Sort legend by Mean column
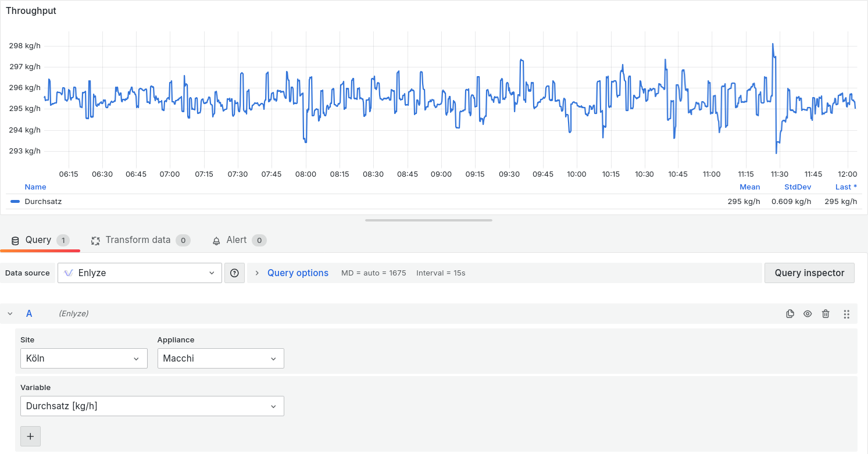 coord(749,187)
